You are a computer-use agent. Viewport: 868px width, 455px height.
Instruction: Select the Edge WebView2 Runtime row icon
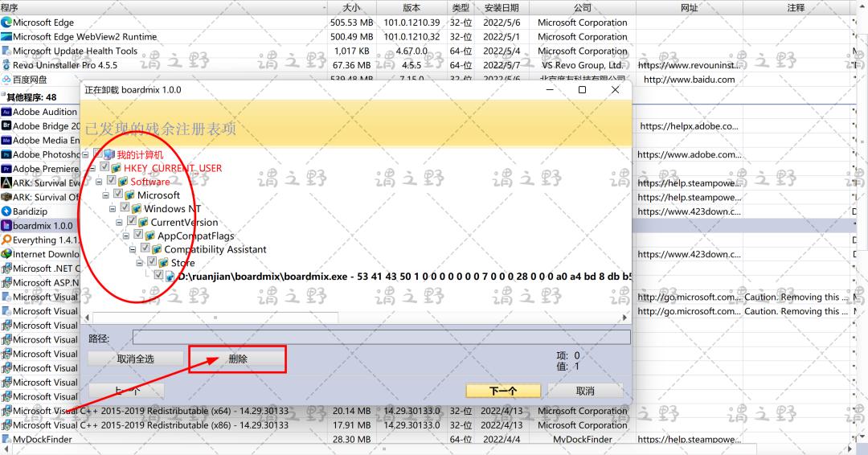tap(6, 36)
